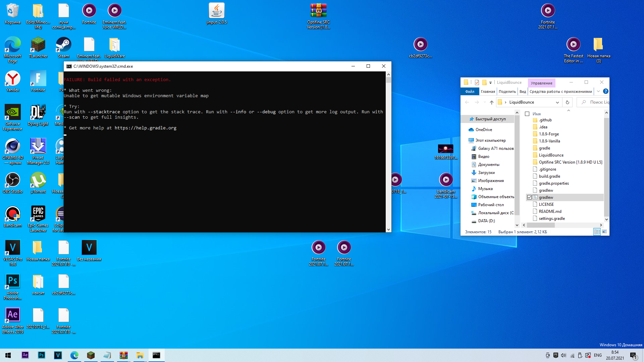Screen dimensions: 644x362
Task: Click the Explorer search field
Action: 598,102
